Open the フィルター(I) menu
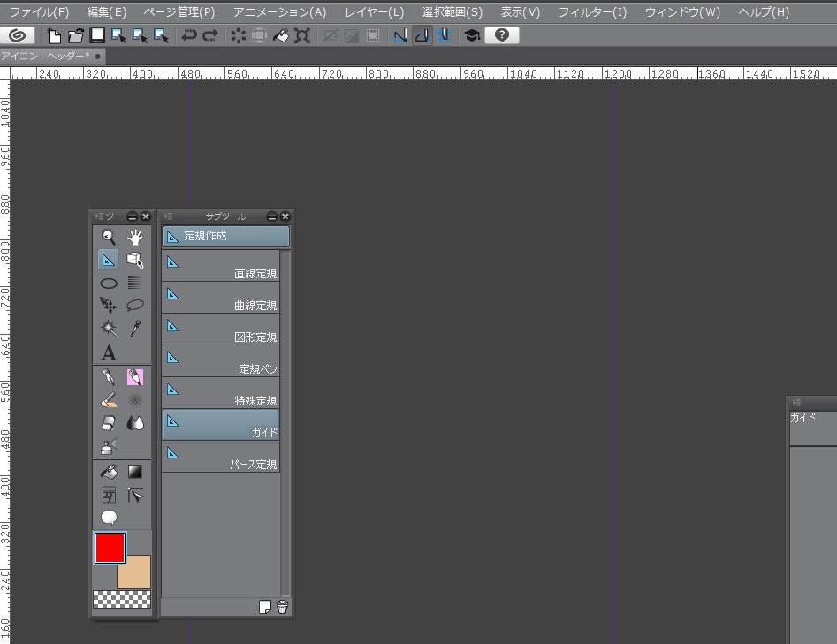The image size is (837, 644). (x=592, y=12)
